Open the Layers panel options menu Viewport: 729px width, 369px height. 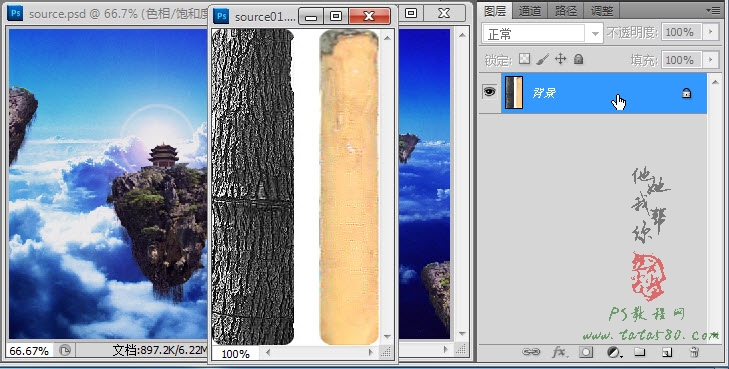pyautogui.click(x=713, y=10)
